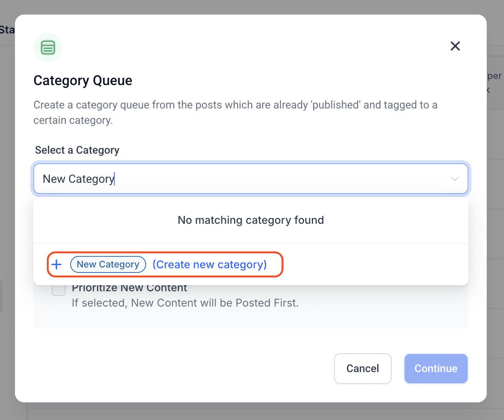Select the New Category pill tag

click(x=108, y=264)
